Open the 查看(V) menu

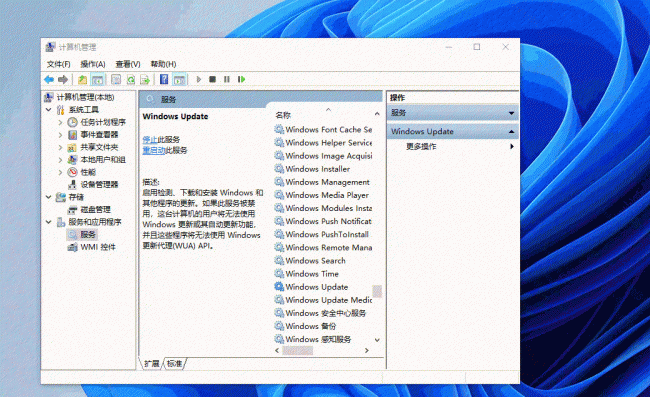point(128,64)
